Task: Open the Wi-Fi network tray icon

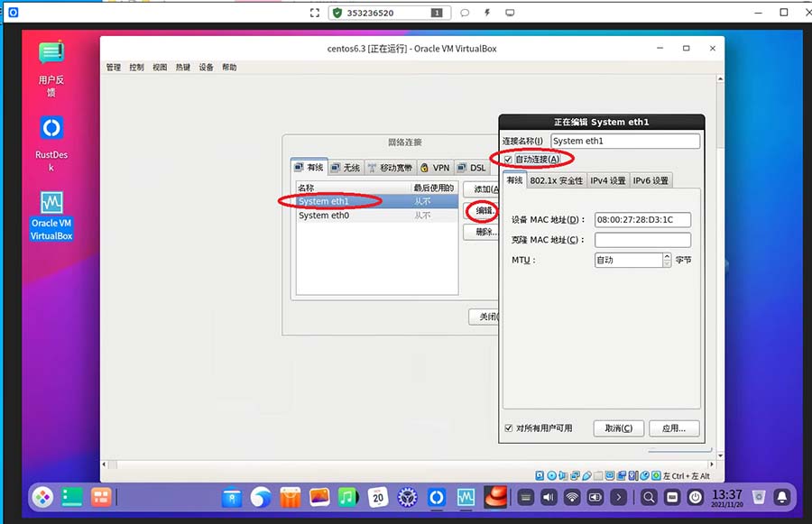Action: pos(572,498)
